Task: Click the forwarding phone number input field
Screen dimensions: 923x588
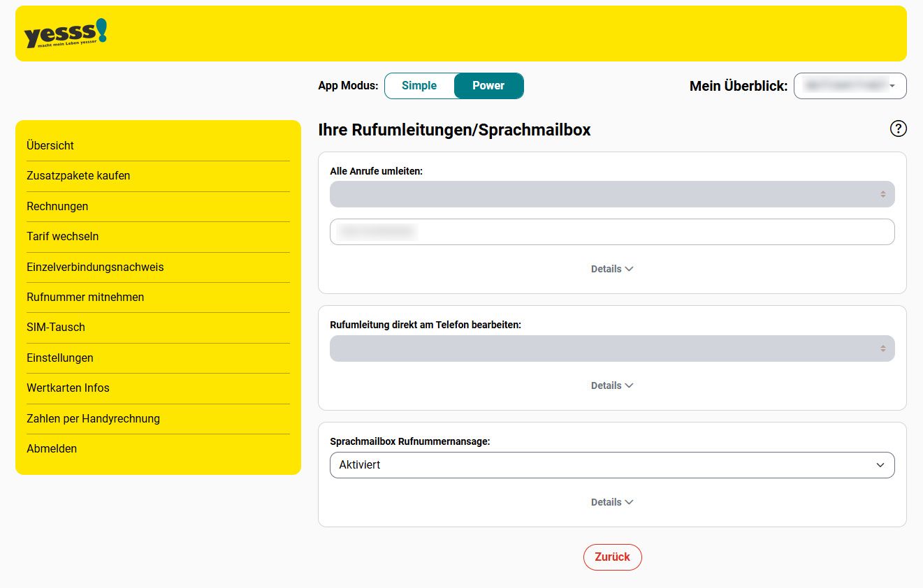Action: coord(611,232)
